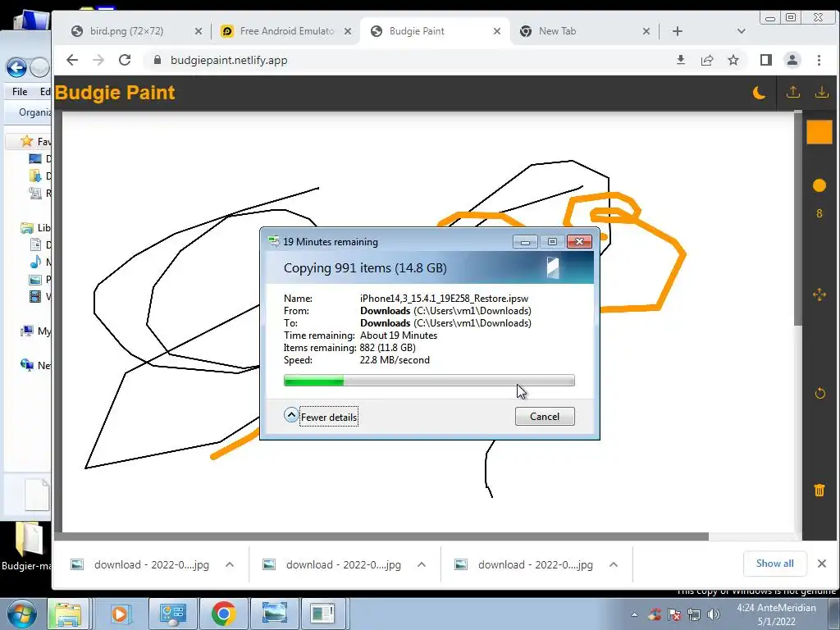Click the vertical scrollbar of the canvas
This screenshot has width=840, height=630.
[x=798, y=218]
